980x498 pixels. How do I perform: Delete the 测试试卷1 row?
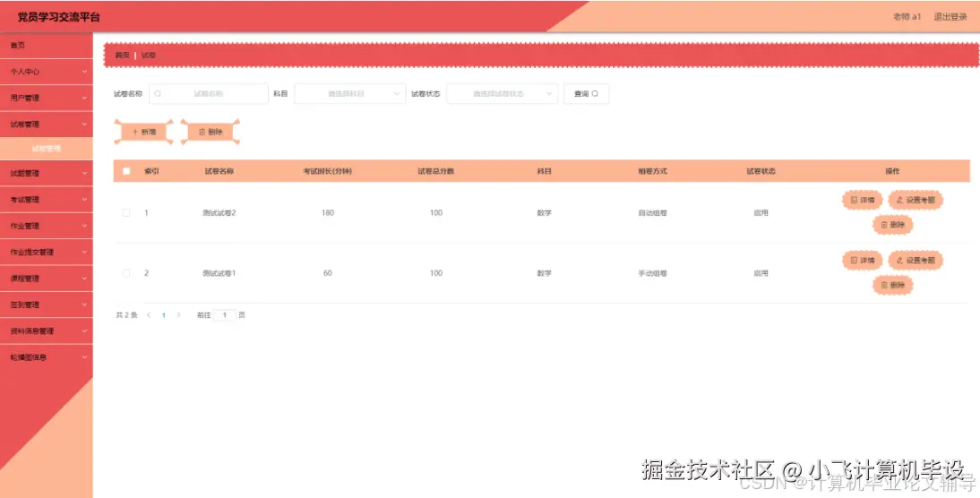click(x=892, y=285)
